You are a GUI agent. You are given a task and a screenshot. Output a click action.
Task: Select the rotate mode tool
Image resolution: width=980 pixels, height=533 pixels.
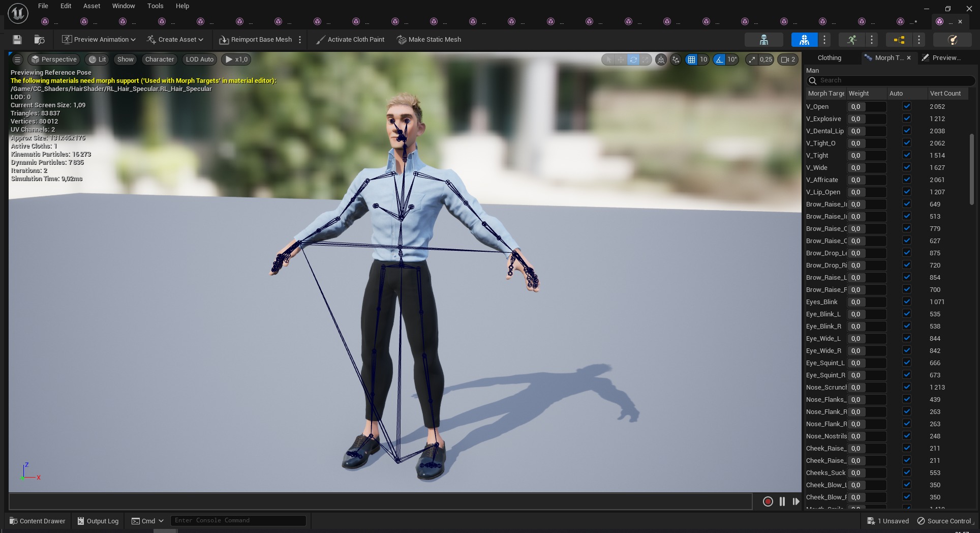click(633, 60)
